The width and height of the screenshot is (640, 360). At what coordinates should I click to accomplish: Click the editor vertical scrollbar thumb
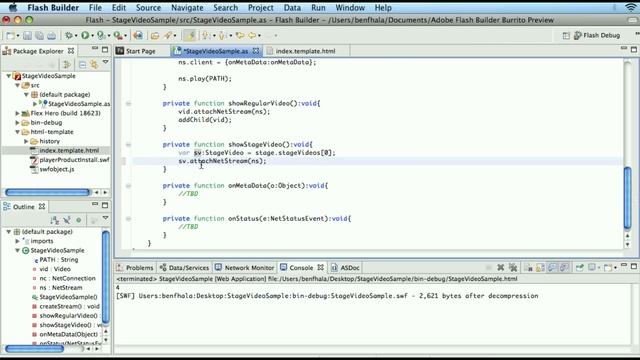(628, 198)
